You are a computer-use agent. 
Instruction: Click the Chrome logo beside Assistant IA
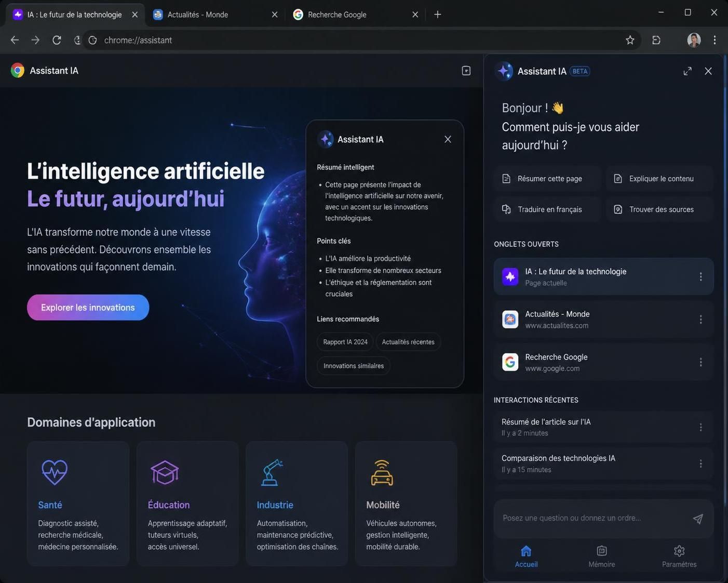pos(18,71)
